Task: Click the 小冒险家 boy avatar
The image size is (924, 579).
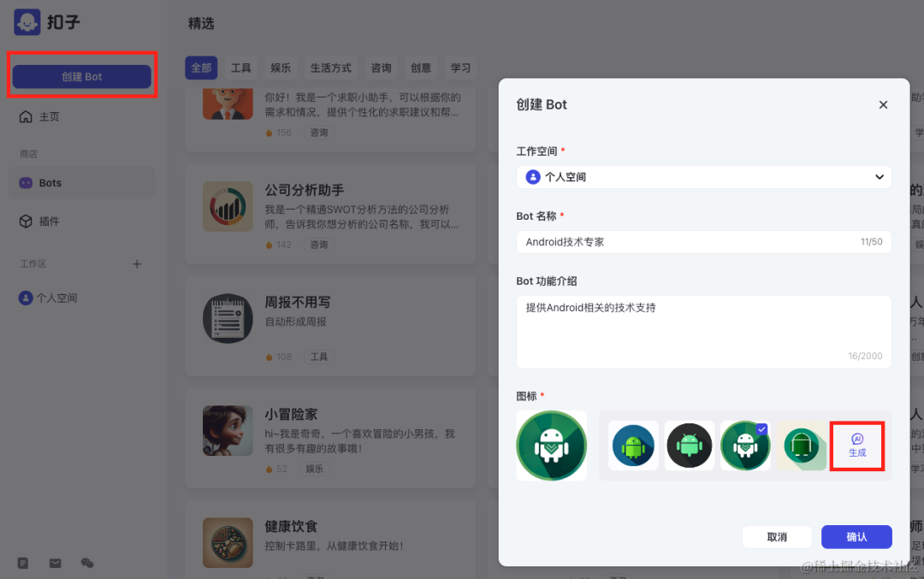Action: coord(228,430)
